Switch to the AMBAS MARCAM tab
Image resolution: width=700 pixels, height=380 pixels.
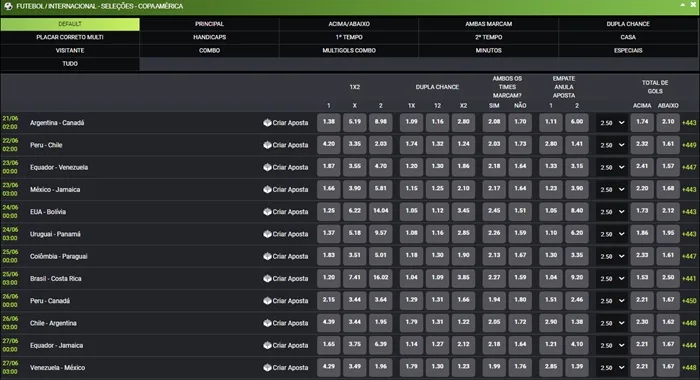[x=488, y=24]
